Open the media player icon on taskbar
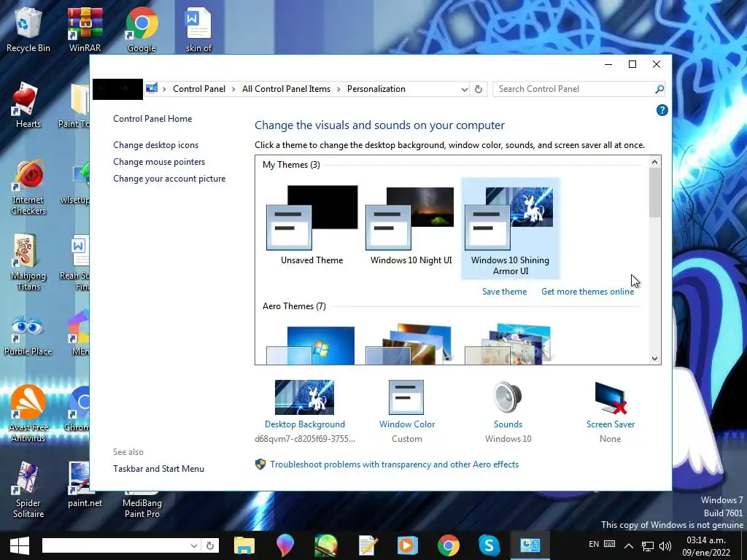This screenshot has height=560, width=747. pyautogui.click(x=407, y=545)
